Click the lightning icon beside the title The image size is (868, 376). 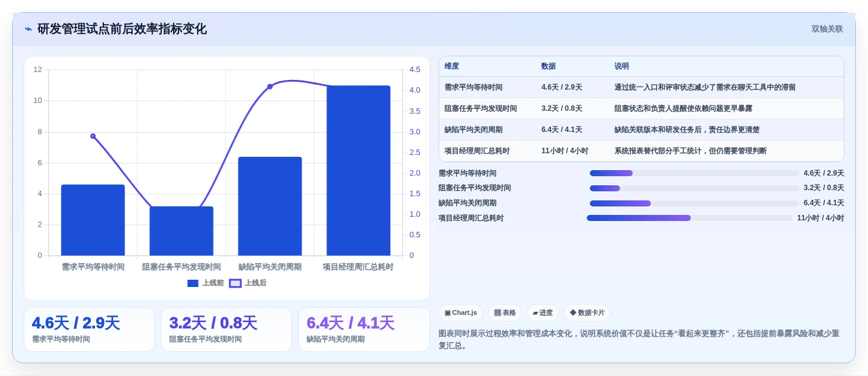(28, 29)
